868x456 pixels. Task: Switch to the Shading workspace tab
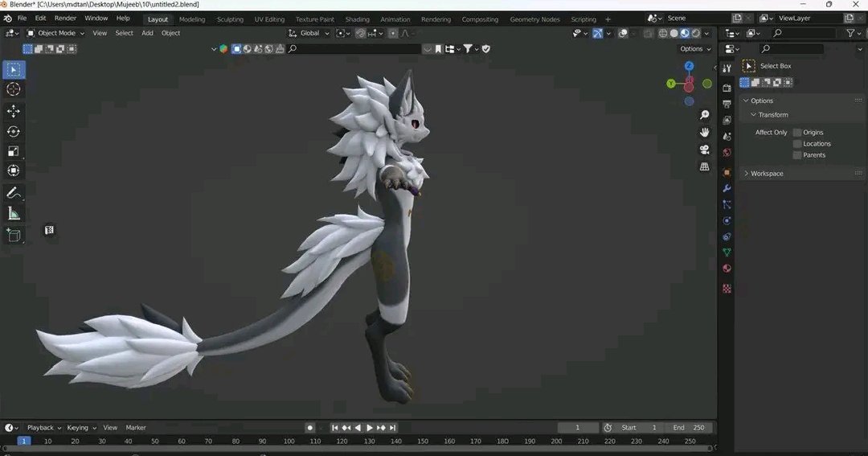[x=358, y=19]
